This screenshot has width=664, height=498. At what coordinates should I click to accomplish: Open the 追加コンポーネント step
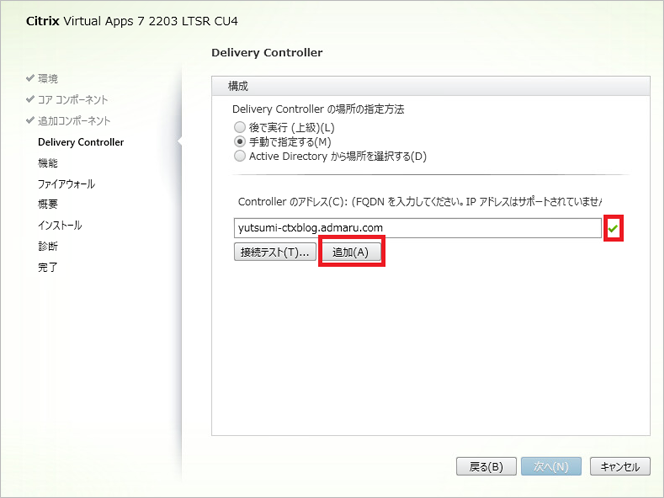click(74, 121)
